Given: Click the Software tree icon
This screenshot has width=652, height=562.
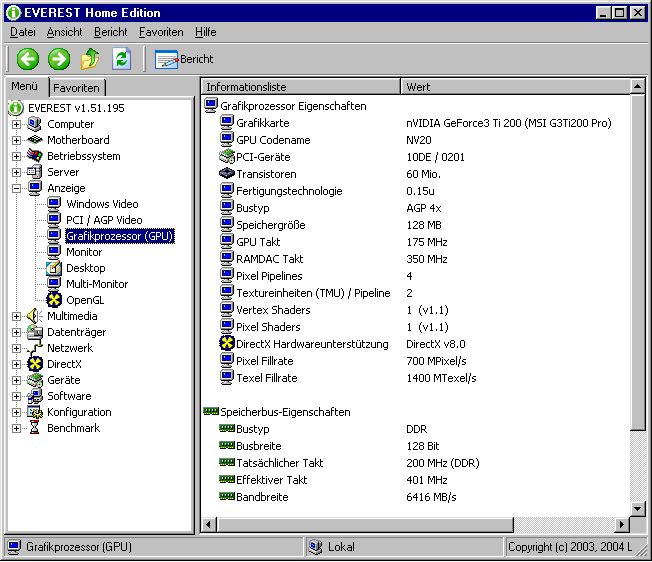Looking at the screenshot, I should [x=35, y=396].
